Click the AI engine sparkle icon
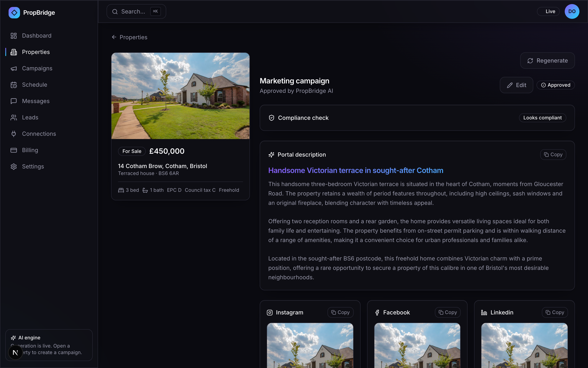588x368 pixels. (x=13, y=338)
